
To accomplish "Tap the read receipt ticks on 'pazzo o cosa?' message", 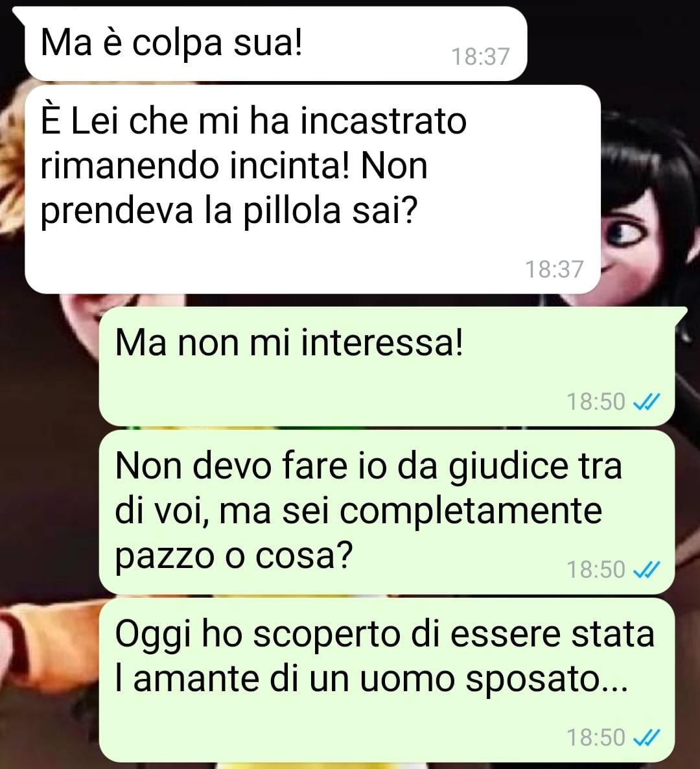I will click(x=647, y=570).
